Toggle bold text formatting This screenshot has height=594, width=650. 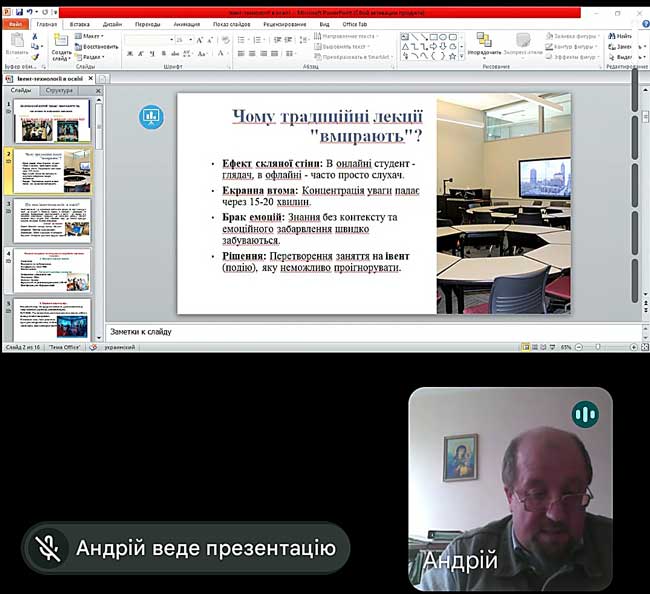(130, 52)
